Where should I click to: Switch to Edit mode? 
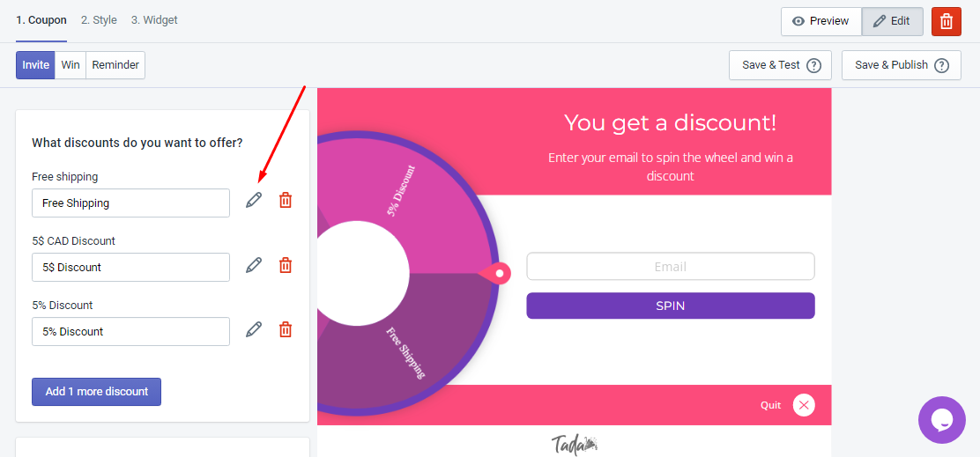[892, 21]
